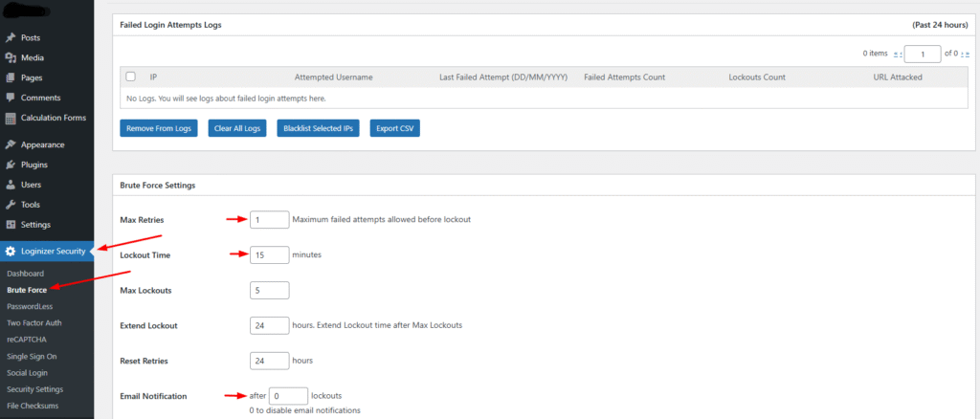Click the Export CSV button
This screenshot has width=980, height=419.
(x=395, y=128)
